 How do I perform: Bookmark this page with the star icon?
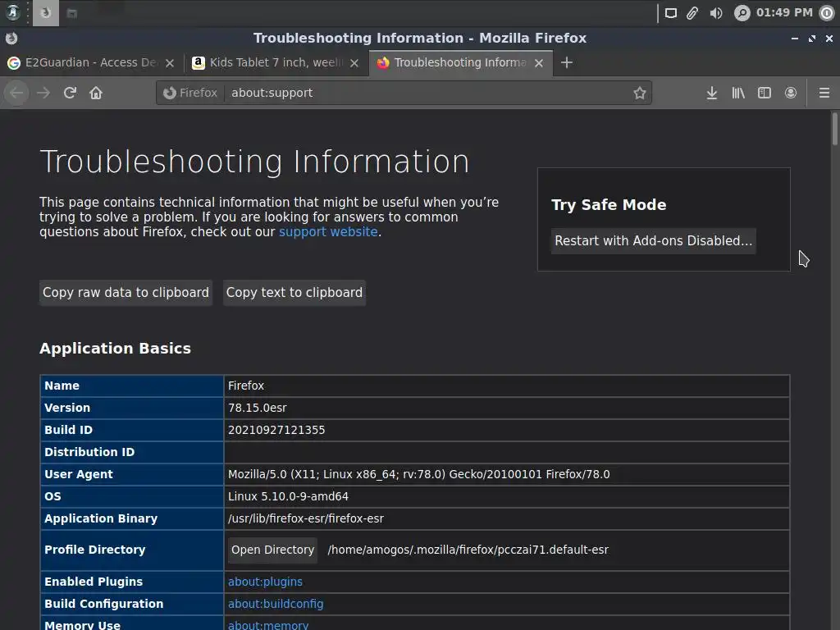(640, 93)
